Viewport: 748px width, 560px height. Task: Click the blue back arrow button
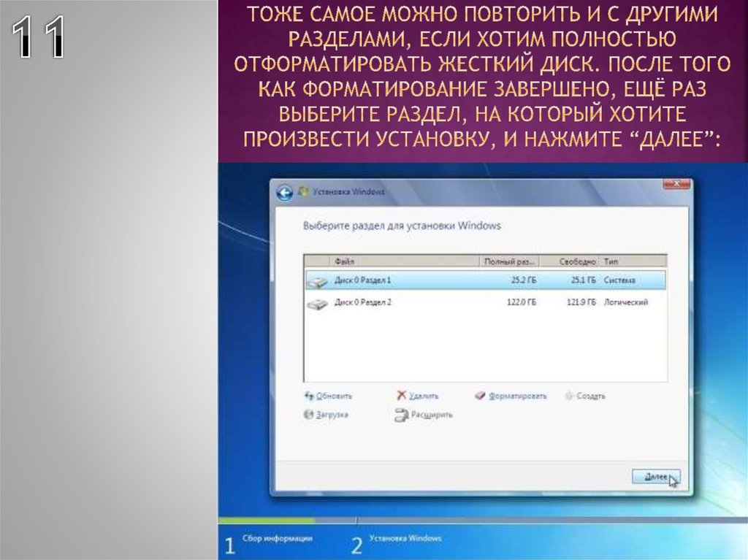[285, 193]
